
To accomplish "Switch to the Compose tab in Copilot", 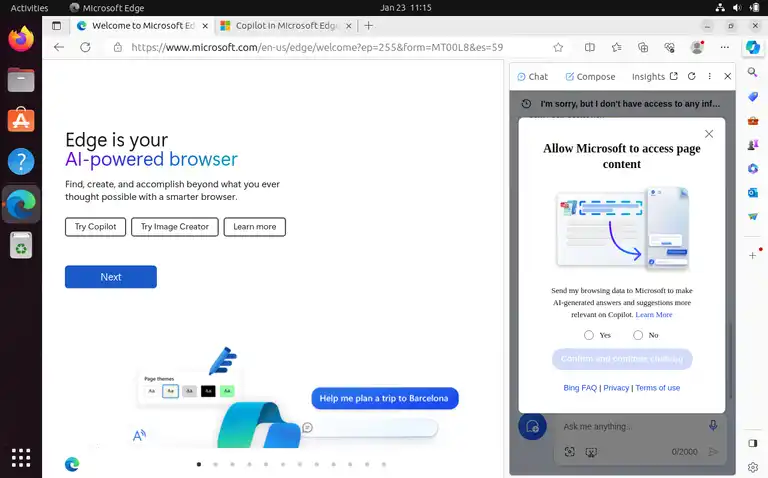I will [590, 76].
